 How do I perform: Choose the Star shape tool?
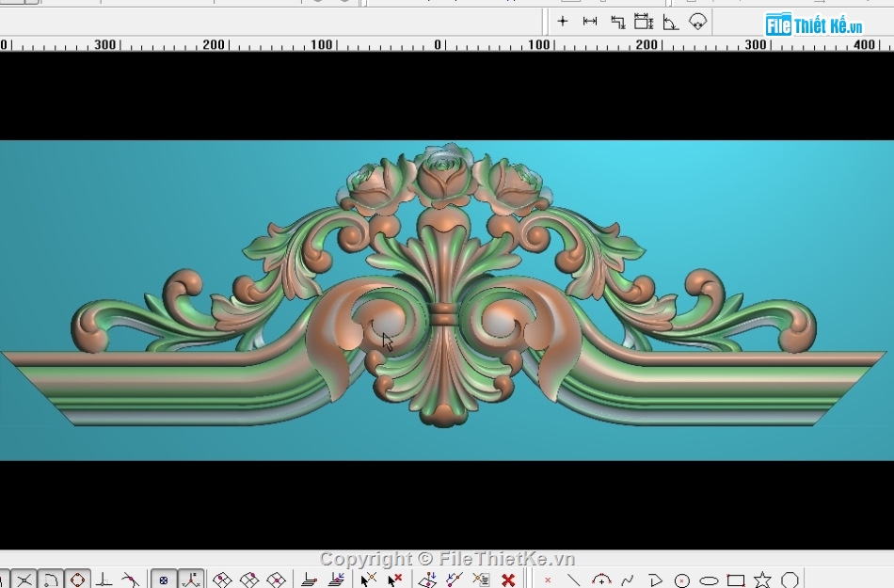tap(762, 580)
